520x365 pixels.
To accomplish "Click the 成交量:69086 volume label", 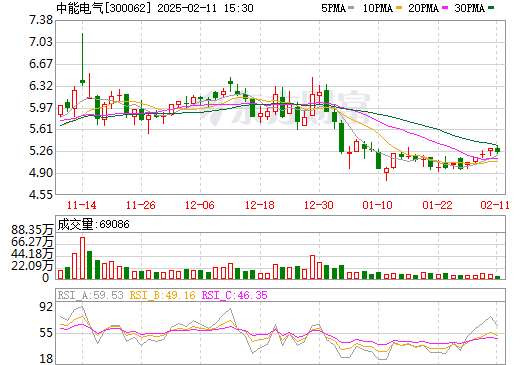I will coord(94,224).
